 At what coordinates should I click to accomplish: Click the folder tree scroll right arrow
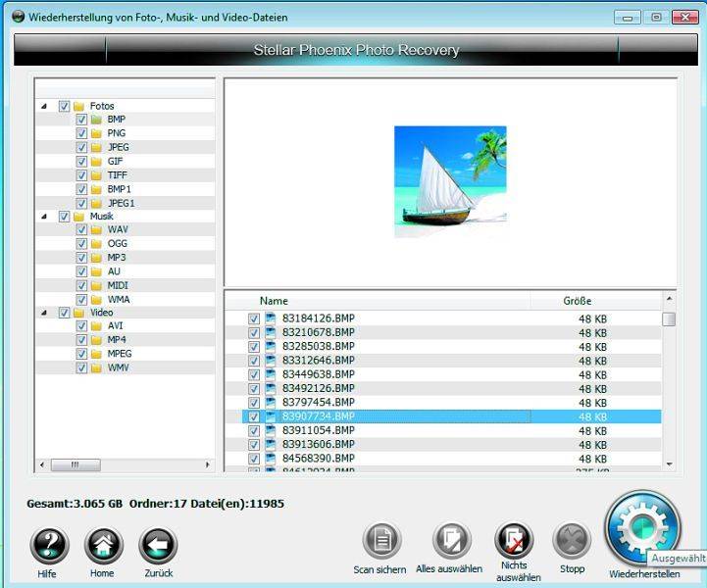(208, 465)
